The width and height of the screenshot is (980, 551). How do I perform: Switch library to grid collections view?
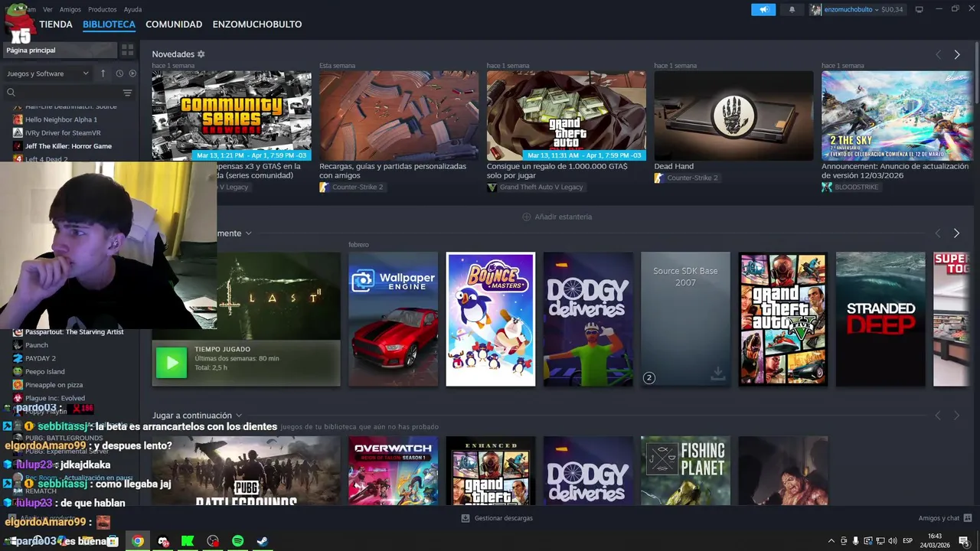tap(128, 50)
